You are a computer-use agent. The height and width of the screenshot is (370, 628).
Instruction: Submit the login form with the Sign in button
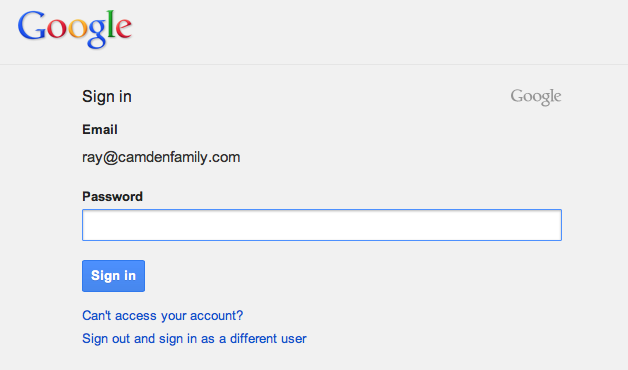tap(113, 276)
